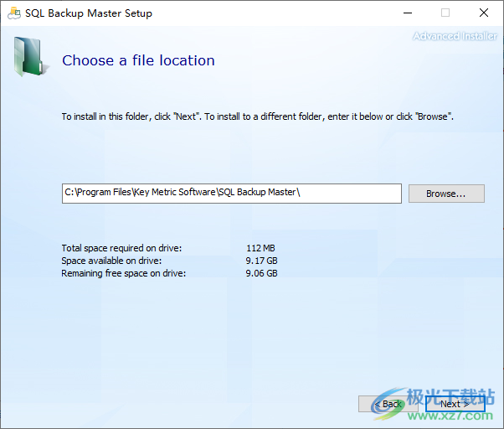Click the SQL Backup Master title bar icon
Screen dimensions: 504x429
[14, 13]
